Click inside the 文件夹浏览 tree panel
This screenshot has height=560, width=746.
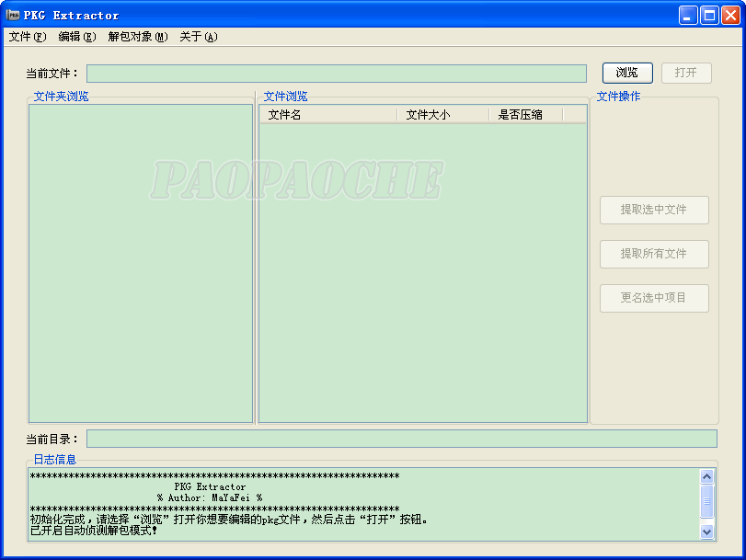[141, 264]
